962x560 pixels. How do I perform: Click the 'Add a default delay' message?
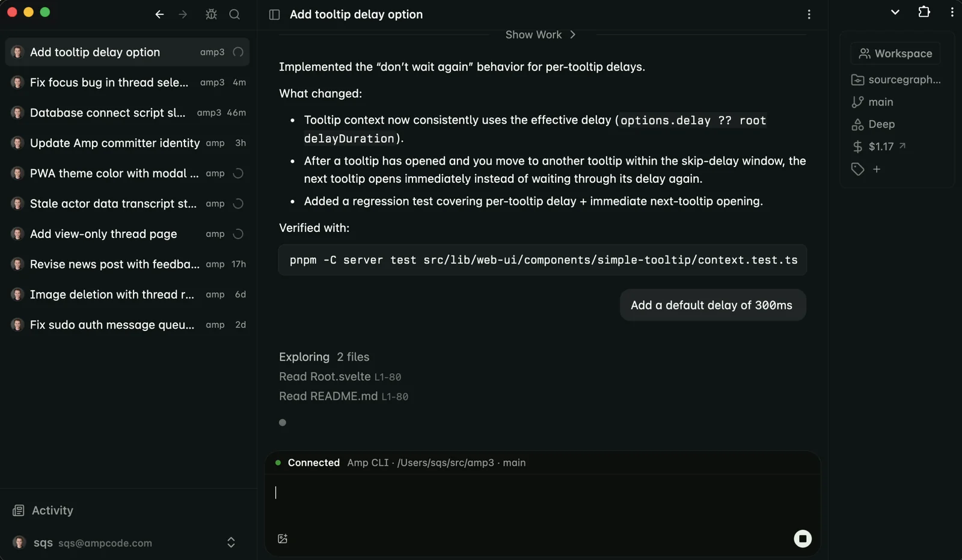coord(712,305)
